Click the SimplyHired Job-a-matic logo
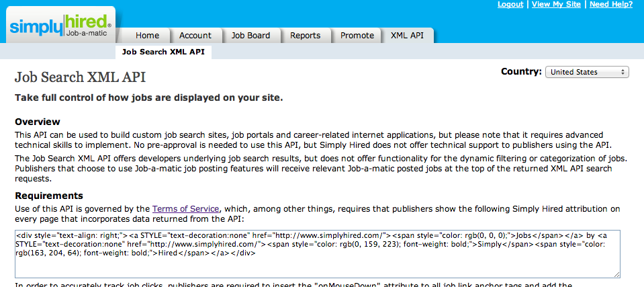 click(x=60, y=25)
